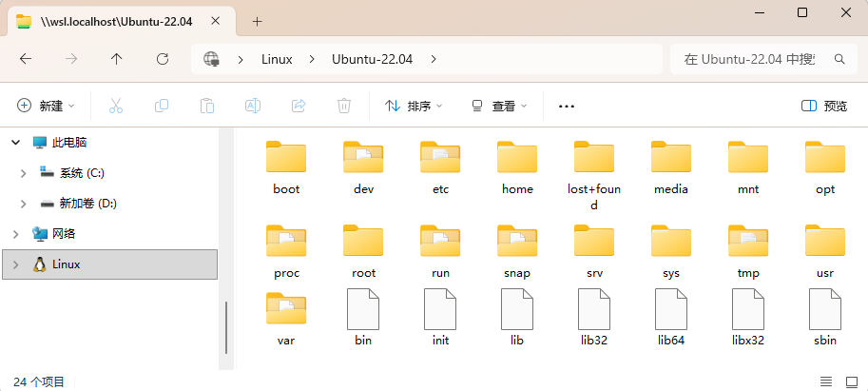The image size is (868, 391).
Task: Select the sbin file
Action: pyautogui.click(x=825, y=318)
